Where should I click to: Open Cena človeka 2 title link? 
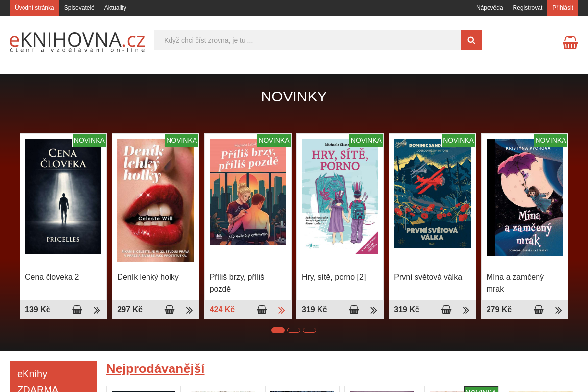(52, 277)
